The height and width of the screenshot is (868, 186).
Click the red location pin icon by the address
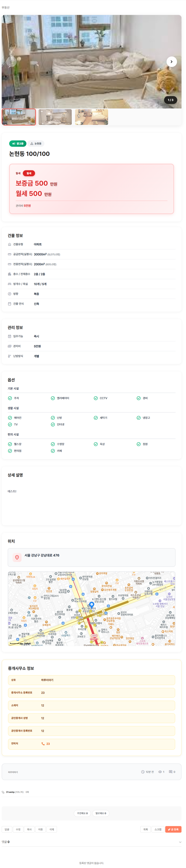point(17,557)
